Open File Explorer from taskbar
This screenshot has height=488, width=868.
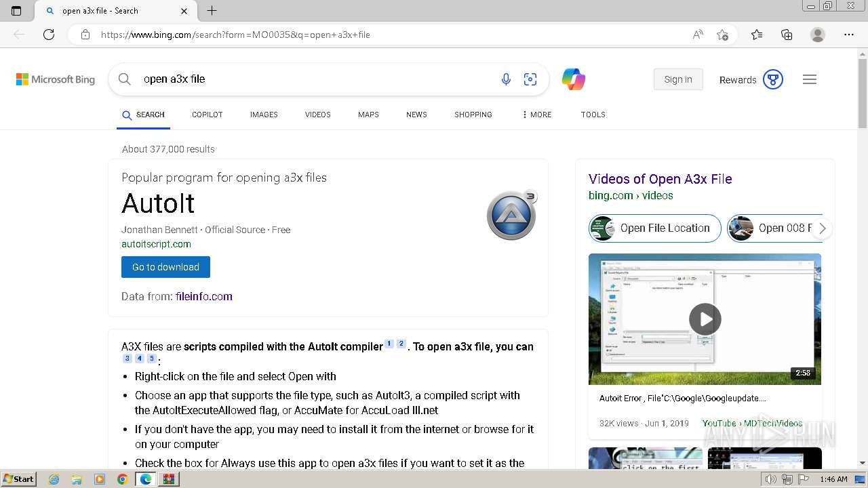click(x=77, y=479)
